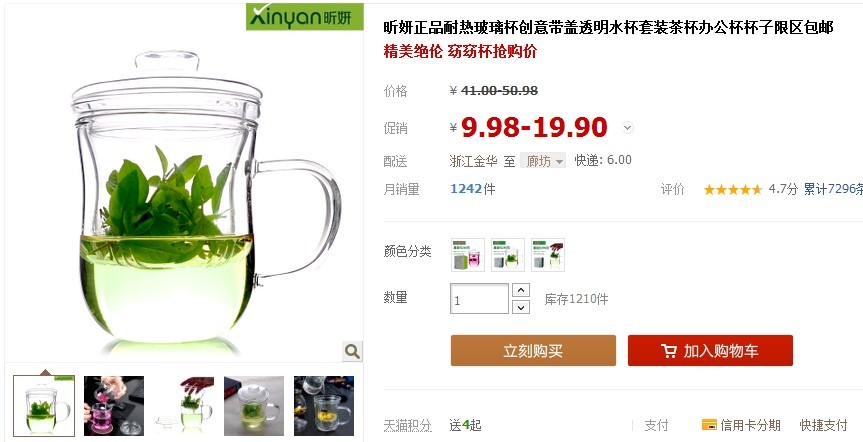Viewport: 863px width, 442px height.
Task: Select the first color option with pink cup
Action: 468,255
